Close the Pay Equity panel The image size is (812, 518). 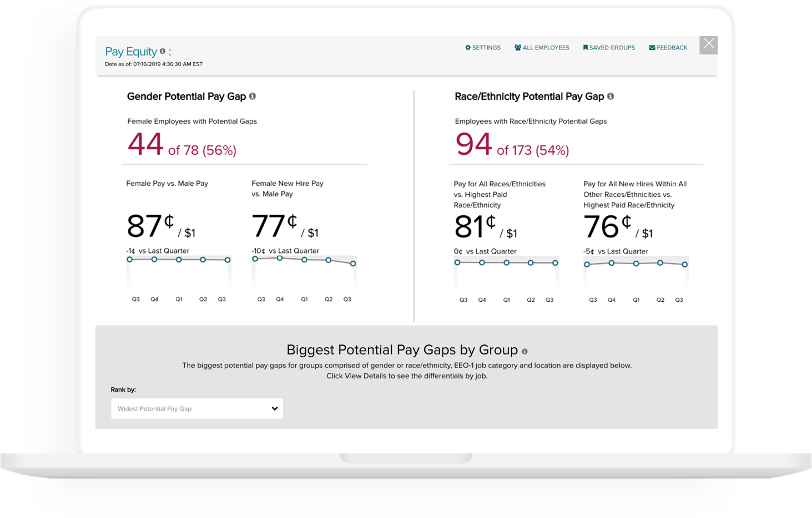(x=709, y=45)
